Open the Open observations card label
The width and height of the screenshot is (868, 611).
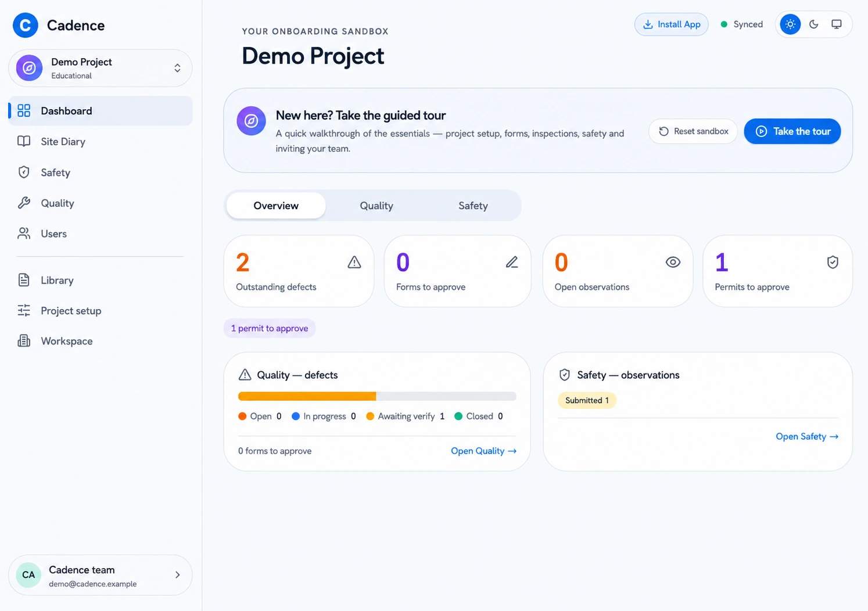592,287
